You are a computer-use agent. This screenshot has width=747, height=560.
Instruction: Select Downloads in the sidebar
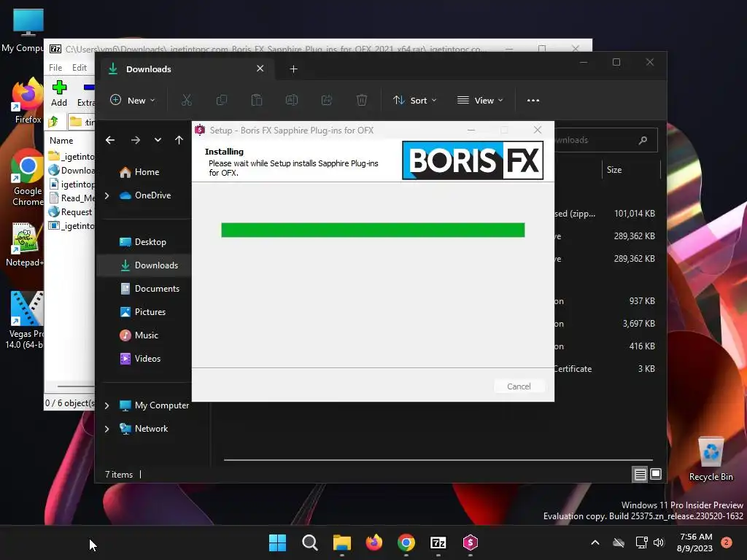click(149, 265)
